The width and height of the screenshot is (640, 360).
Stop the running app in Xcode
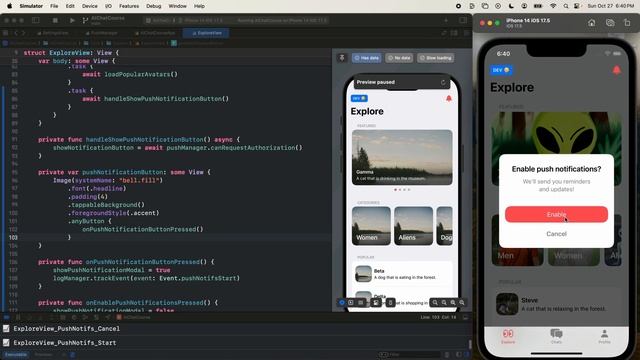click(x=55, y=20)
